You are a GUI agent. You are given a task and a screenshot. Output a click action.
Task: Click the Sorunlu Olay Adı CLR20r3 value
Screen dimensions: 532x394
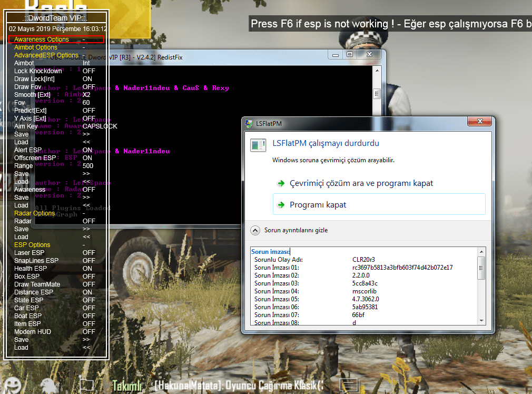[x=363, y=260]
